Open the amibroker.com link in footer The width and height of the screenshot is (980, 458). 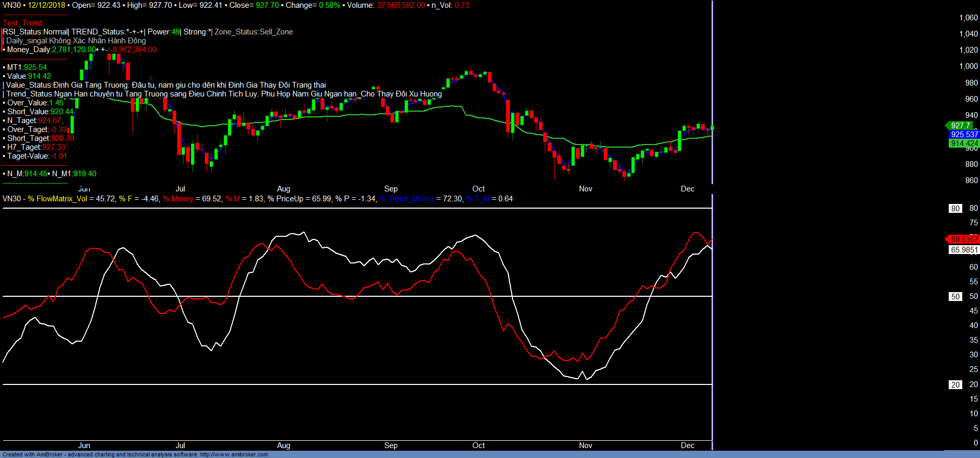click(x=234, y=454)
